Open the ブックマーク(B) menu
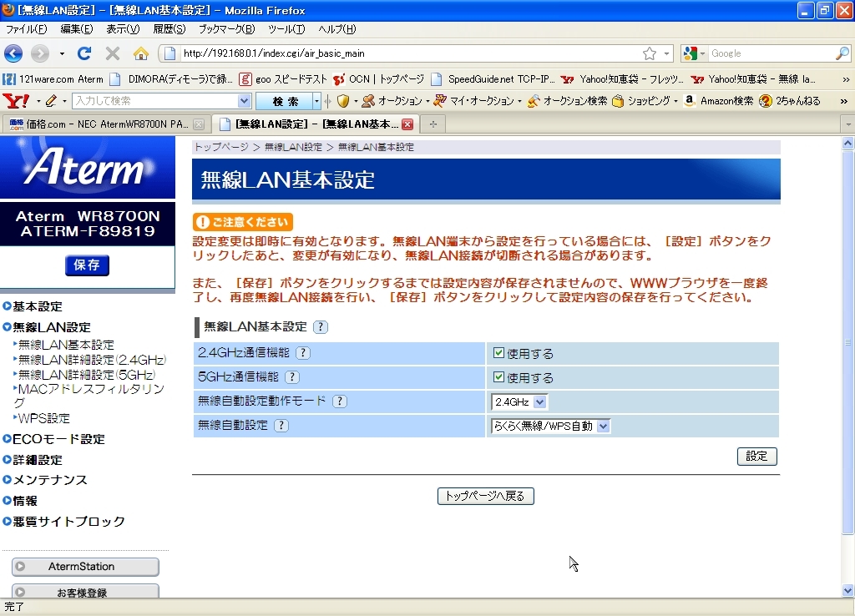 point(225,29)
